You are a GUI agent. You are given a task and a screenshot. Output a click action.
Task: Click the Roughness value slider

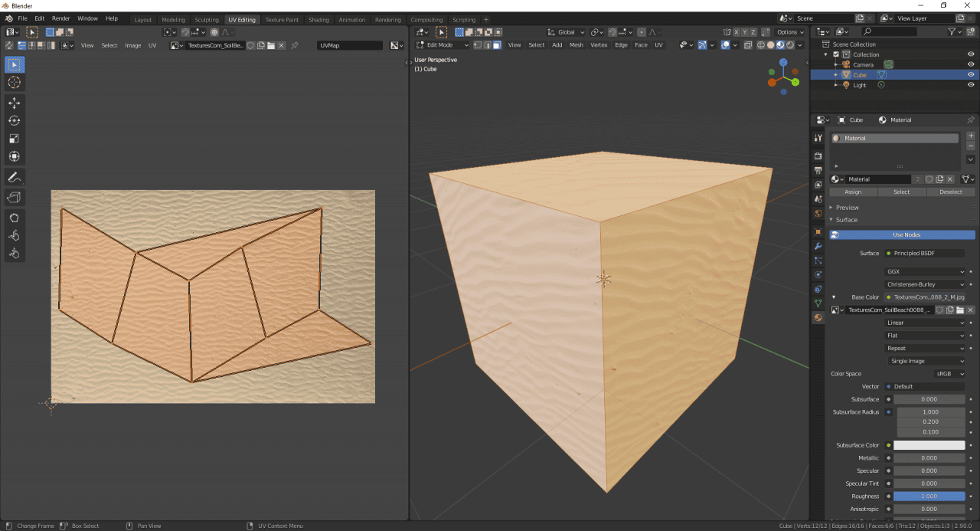tap(929, 496)
